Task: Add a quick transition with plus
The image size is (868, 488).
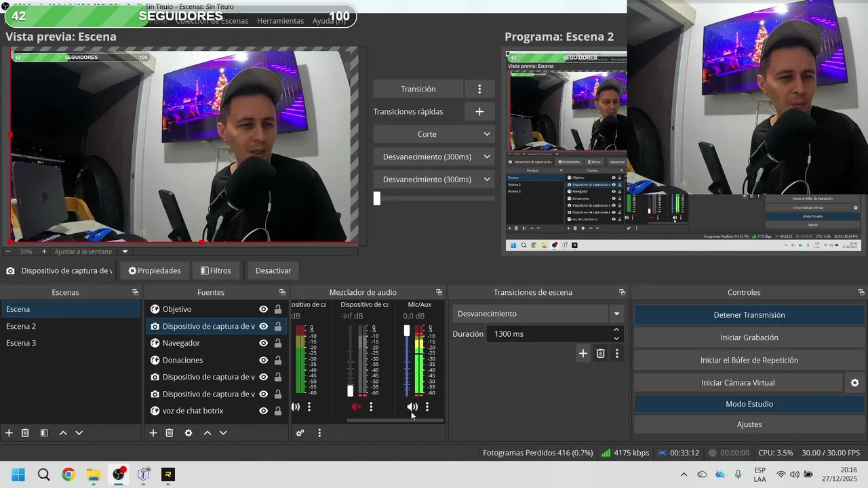Action: pos(479,111)
